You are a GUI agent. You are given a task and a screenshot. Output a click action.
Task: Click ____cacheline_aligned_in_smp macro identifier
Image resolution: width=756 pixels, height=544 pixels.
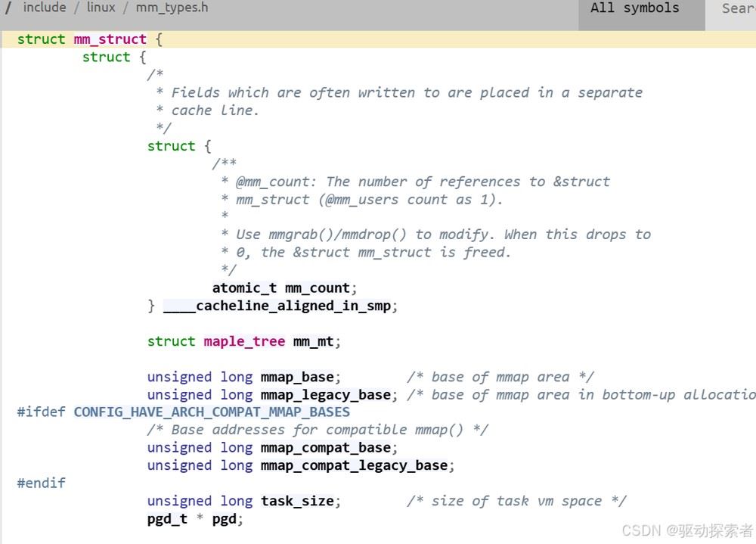click(277, 306)
